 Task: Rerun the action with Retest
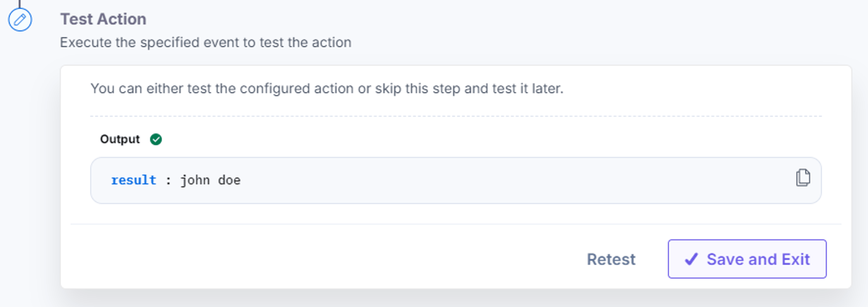[611, 259]
